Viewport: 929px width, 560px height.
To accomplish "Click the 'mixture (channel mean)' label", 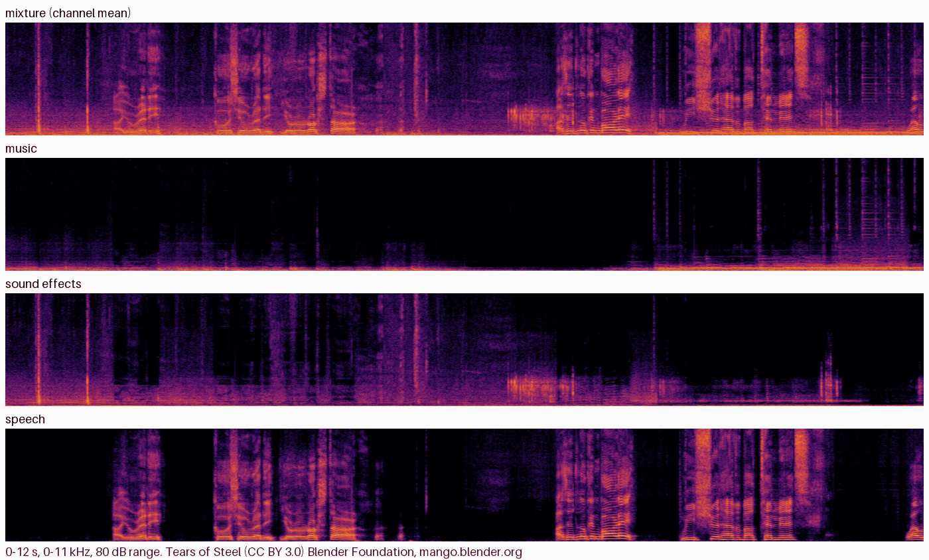I will point(68,13).
